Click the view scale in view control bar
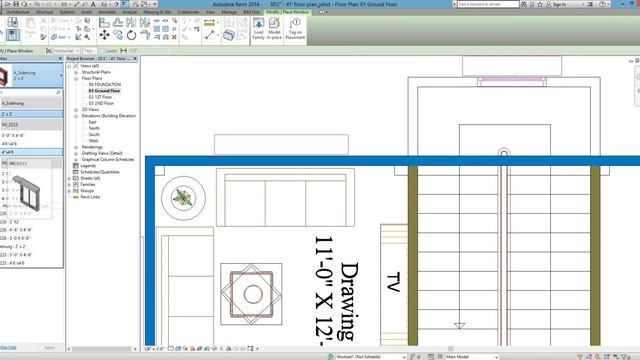Image resolution: width=640 pixels, height=360 pixels. (x=155, y=349)
